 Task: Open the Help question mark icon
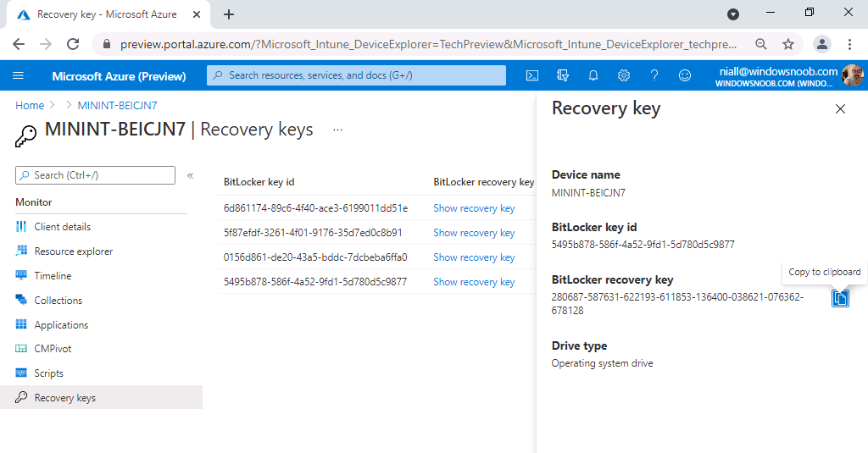(654, 75)
